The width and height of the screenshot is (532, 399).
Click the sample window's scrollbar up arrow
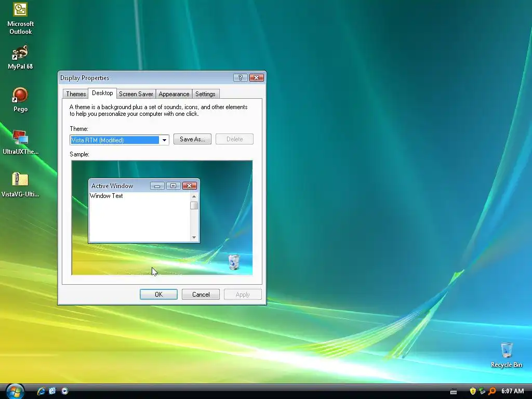point(194,196)
